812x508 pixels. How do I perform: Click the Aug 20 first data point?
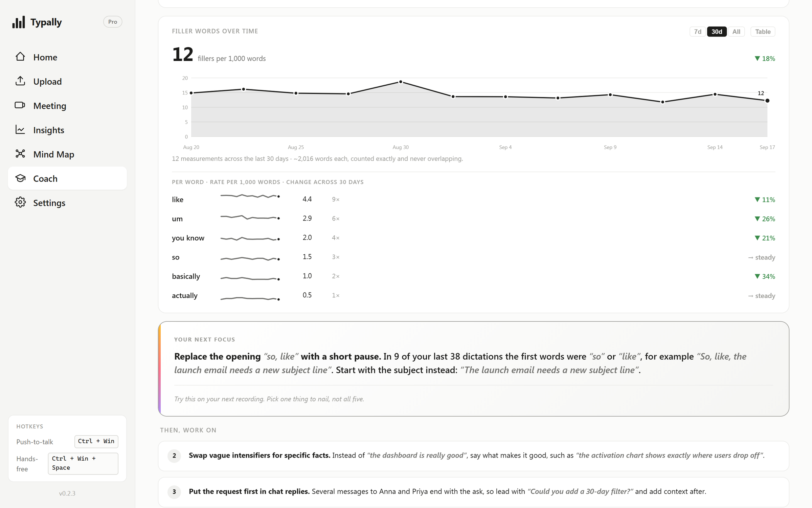[191, 93]
